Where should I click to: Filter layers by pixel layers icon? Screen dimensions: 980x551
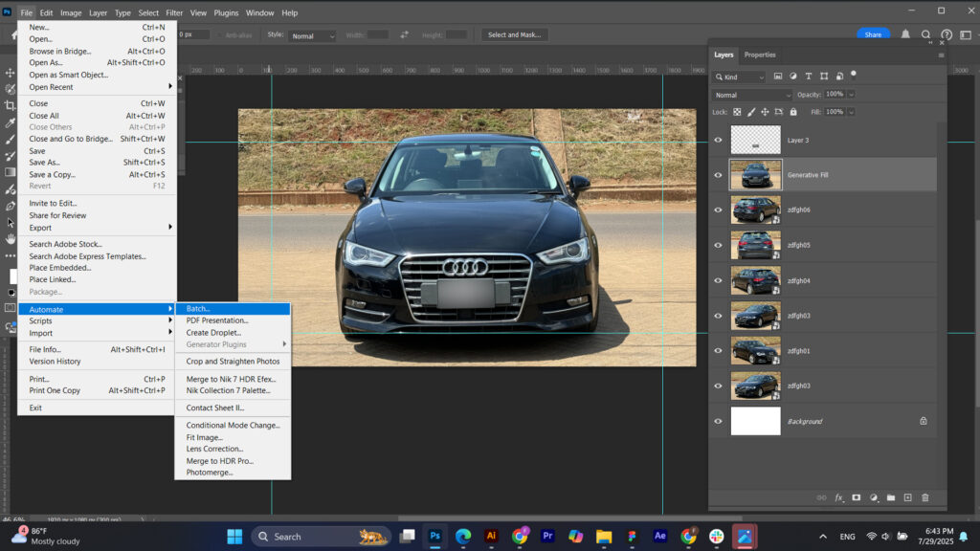click(777, 77)
